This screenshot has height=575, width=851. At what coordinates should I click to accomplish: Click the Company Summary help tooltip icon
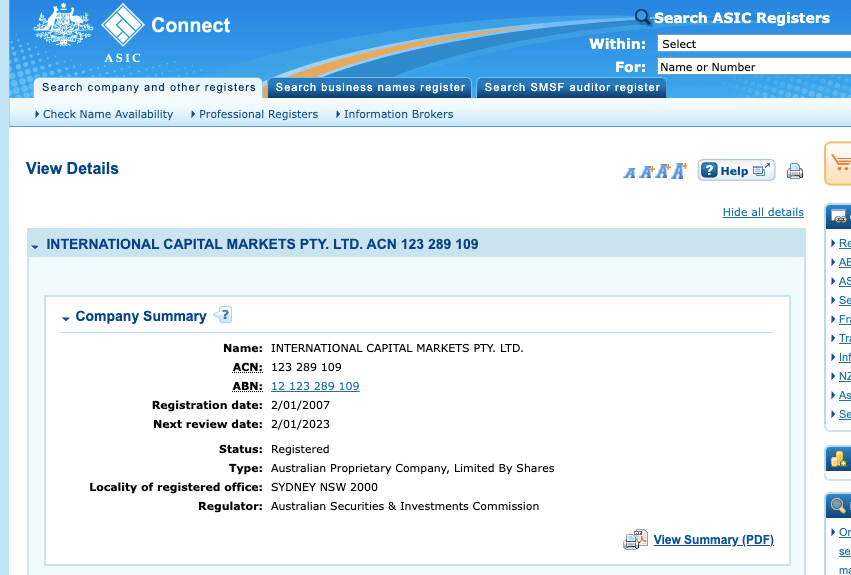coord(224,314)
